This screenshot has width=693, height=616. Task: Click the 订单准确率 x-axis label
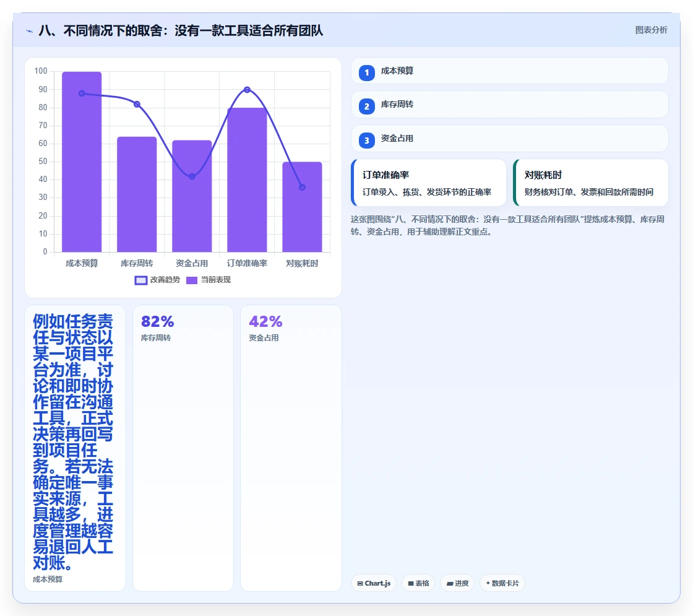pos(247,264)
